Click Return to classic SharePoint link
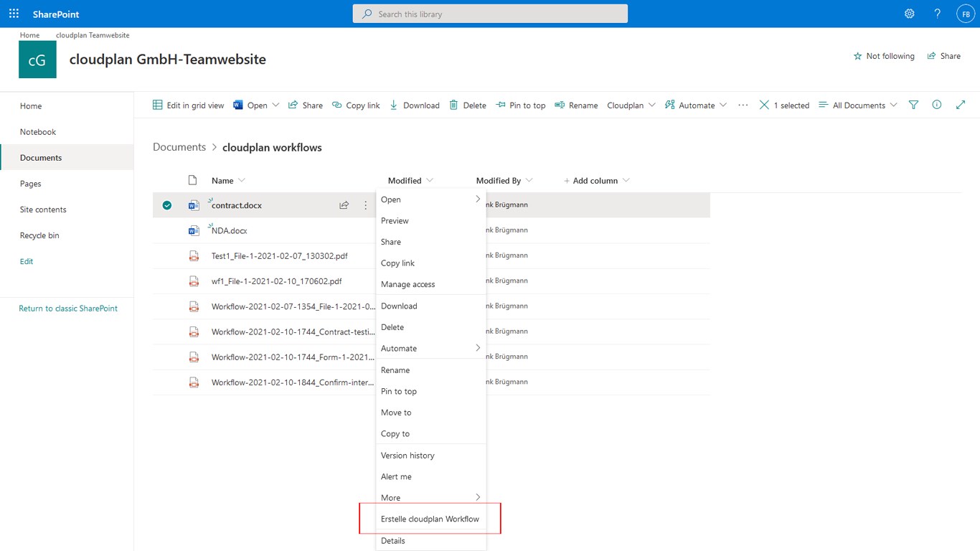 pyautogui.click(x=68, y=309)
